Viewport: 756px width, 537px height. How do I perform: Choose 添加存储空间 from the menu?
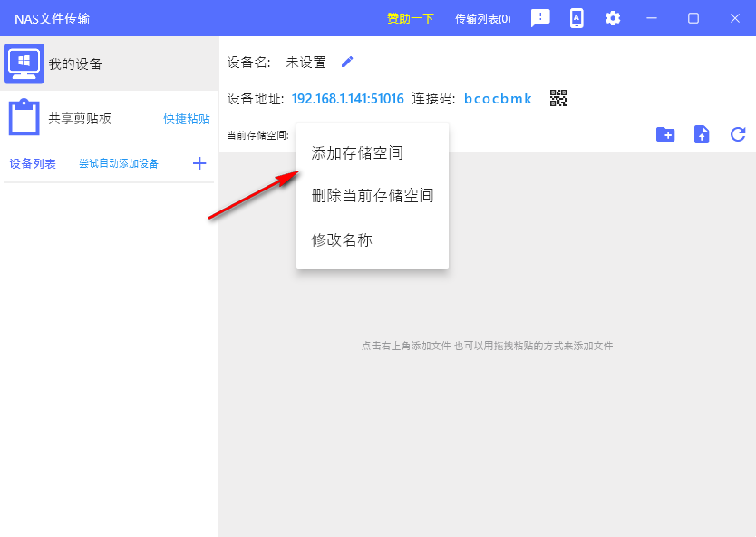357,152
